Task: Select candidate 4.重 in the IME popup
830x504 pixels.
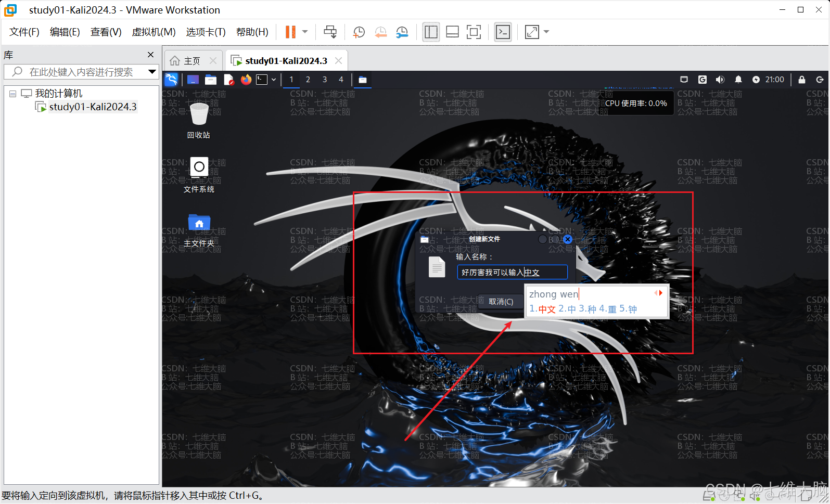Action: coord(608,309)
